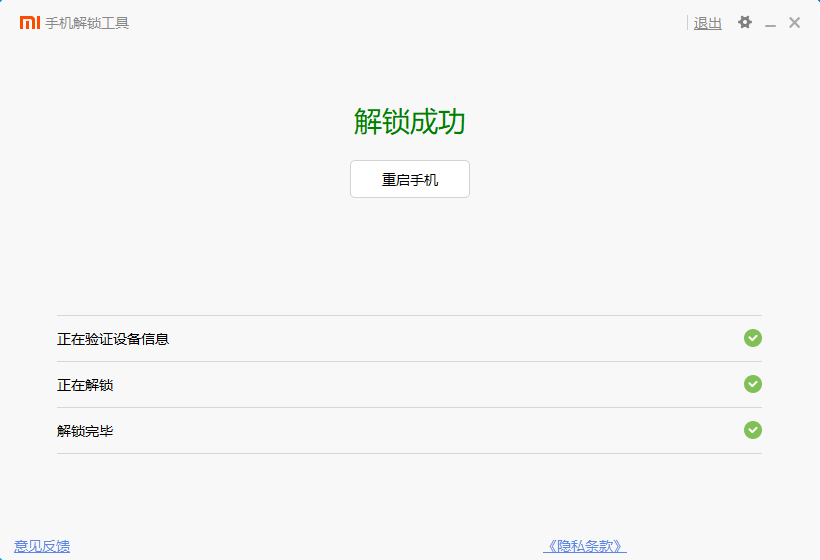The image size is (820, 560).
Task: Click the 退出 logout link
Action: click(x=708, y=23)
